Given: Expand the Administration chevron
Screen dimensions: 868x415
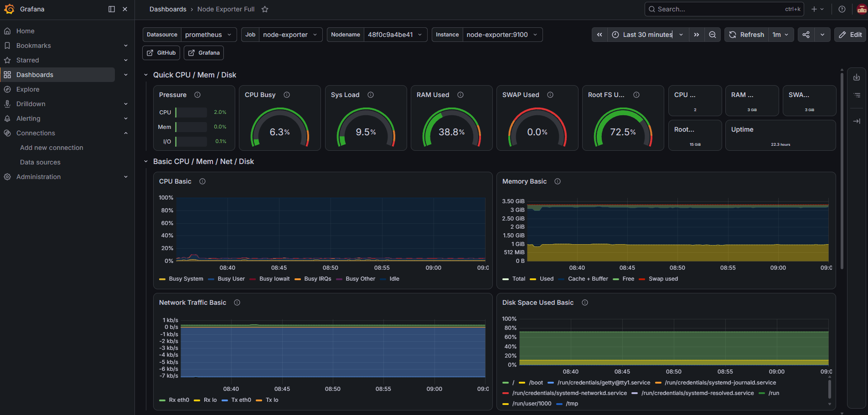Looking at the screenshot, I should point(126,177).
